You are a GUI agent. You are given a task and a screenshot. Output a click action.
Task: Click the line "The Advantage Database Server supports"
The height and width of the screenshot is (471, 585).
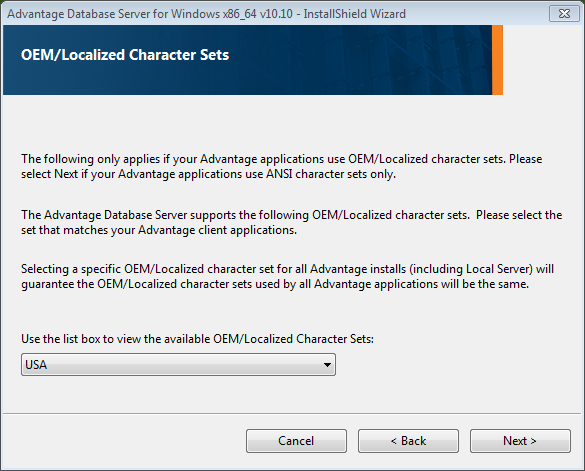(291, 215)
